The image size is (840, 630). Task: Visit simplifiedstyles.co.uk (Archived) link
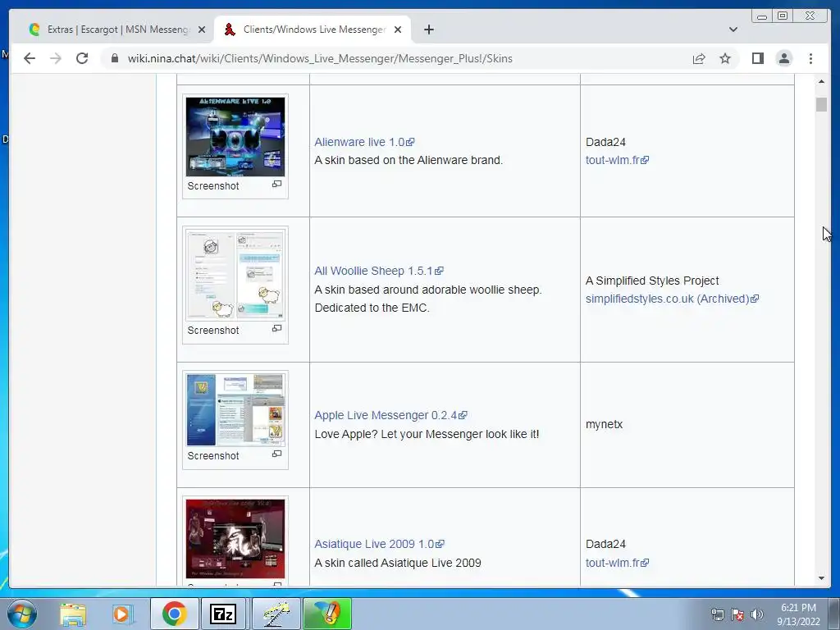click(x=672, y=299)
